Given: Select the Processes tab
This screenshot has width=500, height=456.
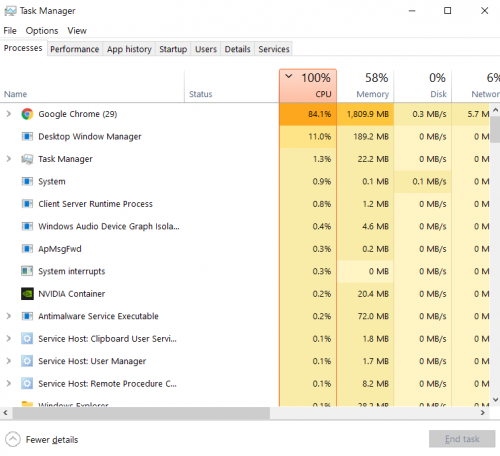Looking at the screenshot, I should coord(23,48).
